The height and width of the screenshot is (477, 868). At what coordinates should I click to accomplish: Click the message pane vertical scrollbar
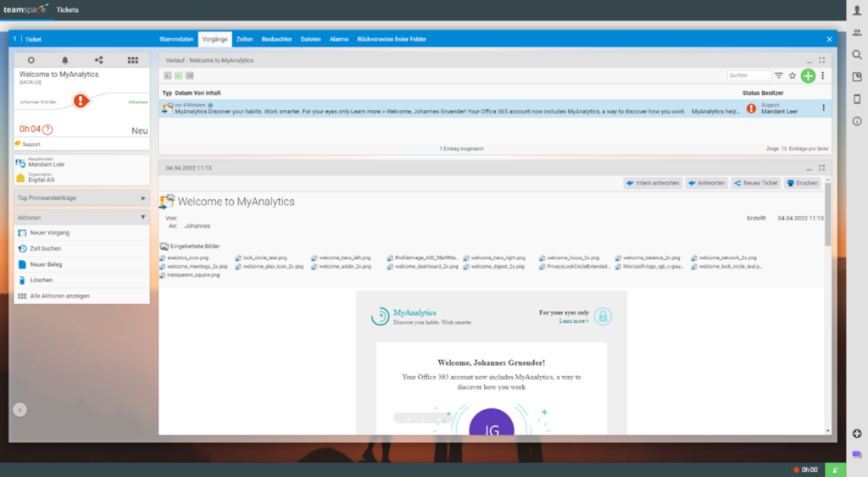pyautogui.click(x=827, y=214)
